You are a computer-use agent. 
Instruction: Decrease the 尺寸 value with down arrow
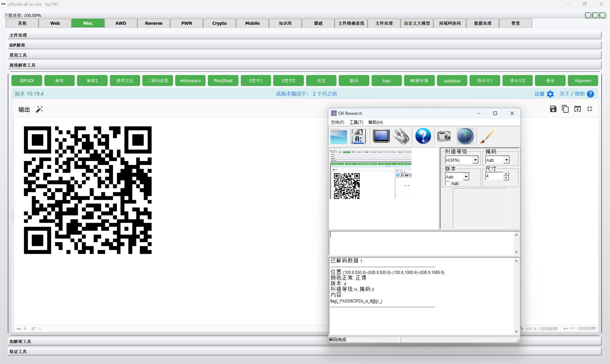coord(506,178)
